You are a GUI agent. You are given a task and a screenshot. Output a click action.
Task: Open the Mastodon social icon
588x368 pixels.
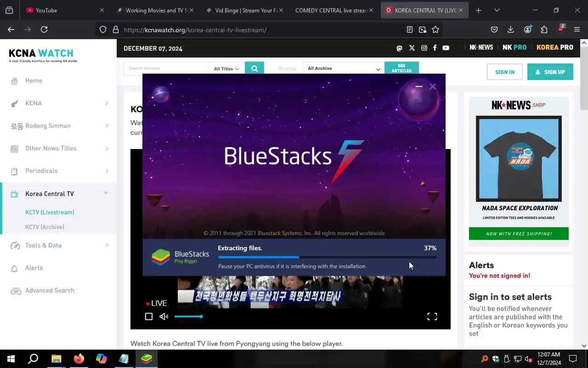[x=399, y=48]
